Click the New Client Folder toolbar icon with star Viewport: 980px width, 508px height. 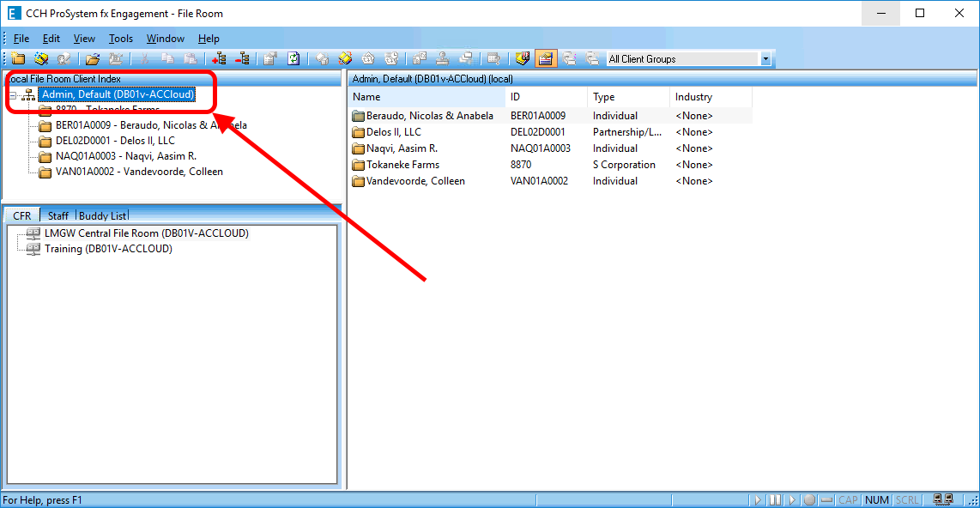(x=18, y=58)
